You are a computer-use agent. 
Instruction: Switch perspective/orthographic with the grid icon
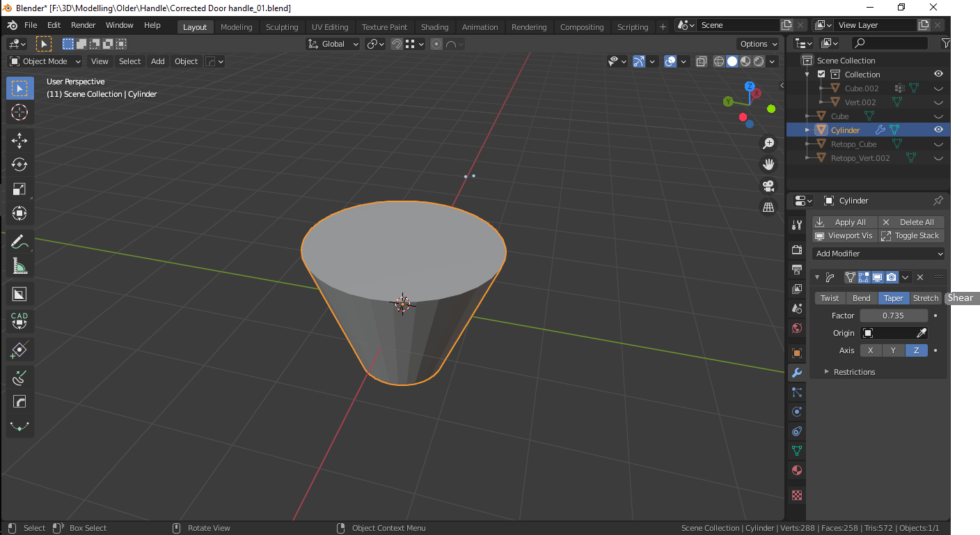[x=768, y=207]
